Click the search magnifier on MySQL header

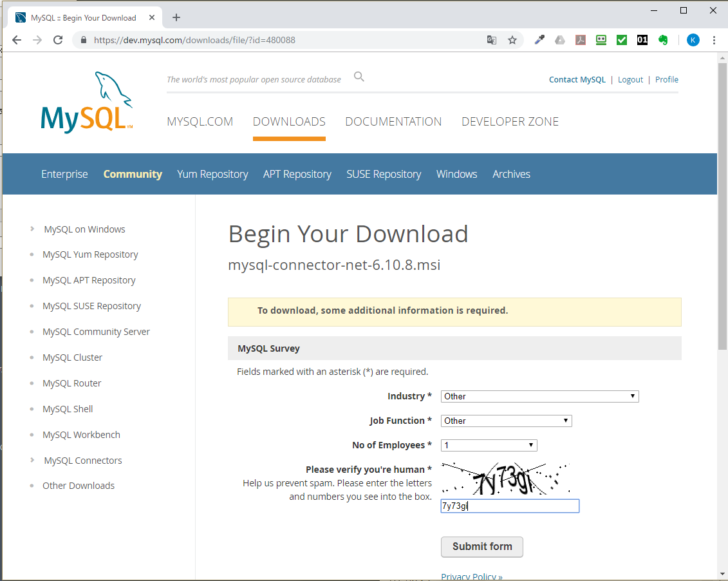click(x=359, y=77)
